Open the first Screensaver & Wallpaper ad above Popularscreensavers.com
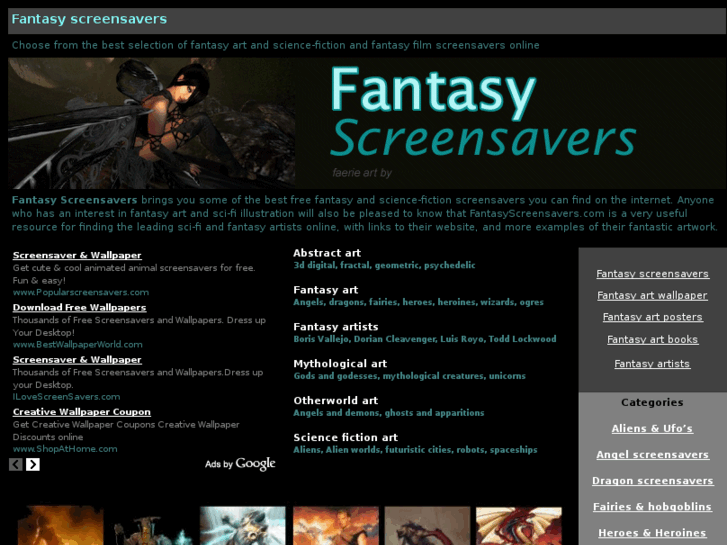Viewport: 727px width, 545px height. pos(77,255)
